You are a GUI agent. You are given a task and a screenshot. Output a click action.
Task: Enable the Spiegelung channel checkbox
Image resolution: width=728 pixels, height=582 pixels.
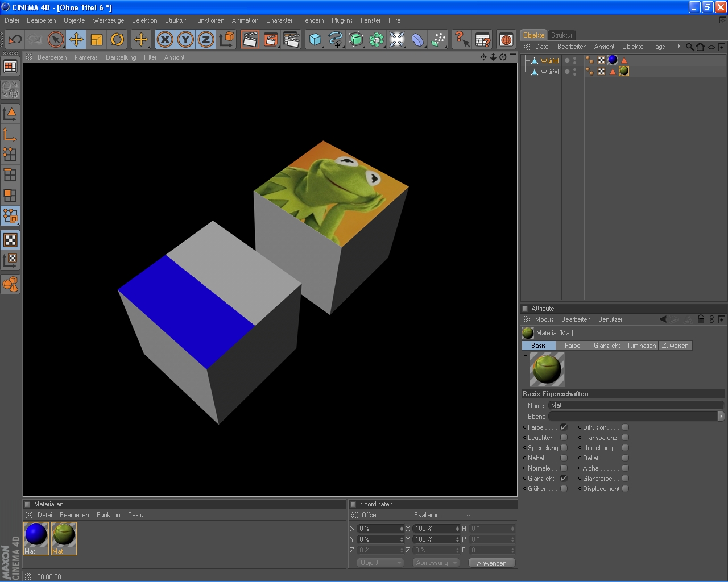(x=564, y=448)
